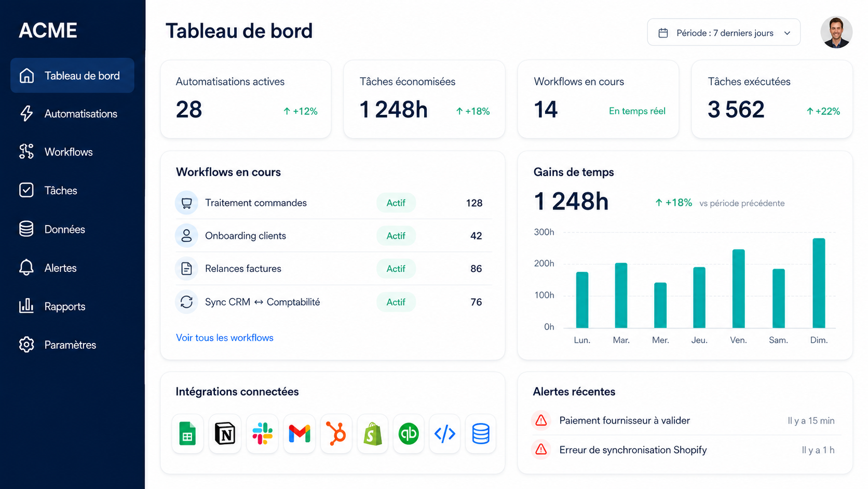
Task: Click the bell Alertes icon in sidebar
Action: [26, 268]
